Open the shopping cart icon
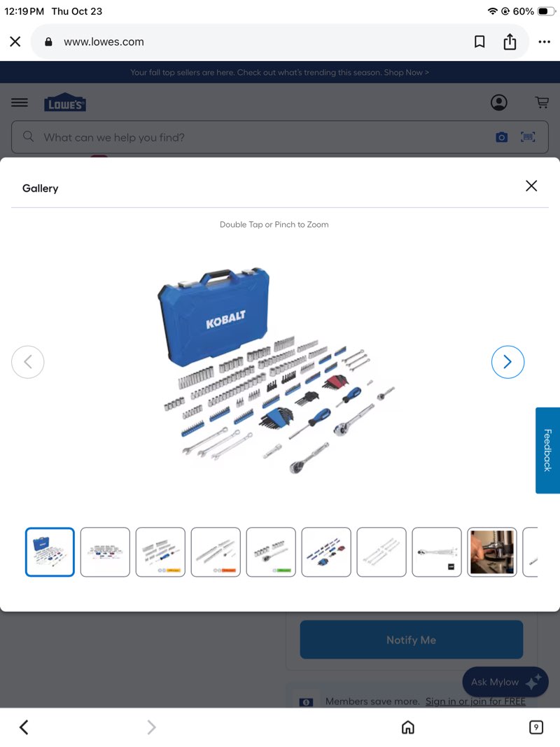This screenshot has height=747, width=560. pos(542,102)
